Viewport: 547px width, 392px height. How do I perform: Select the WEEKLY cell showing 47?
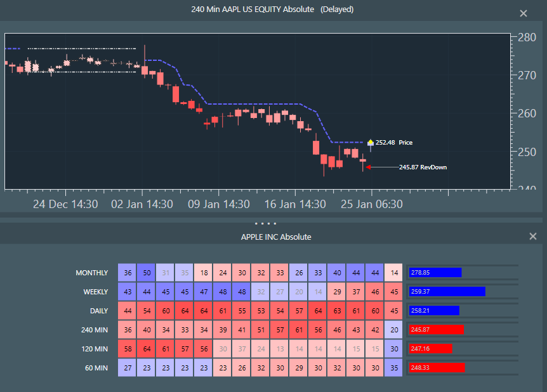pyautogui.click(x=204, y=292)
